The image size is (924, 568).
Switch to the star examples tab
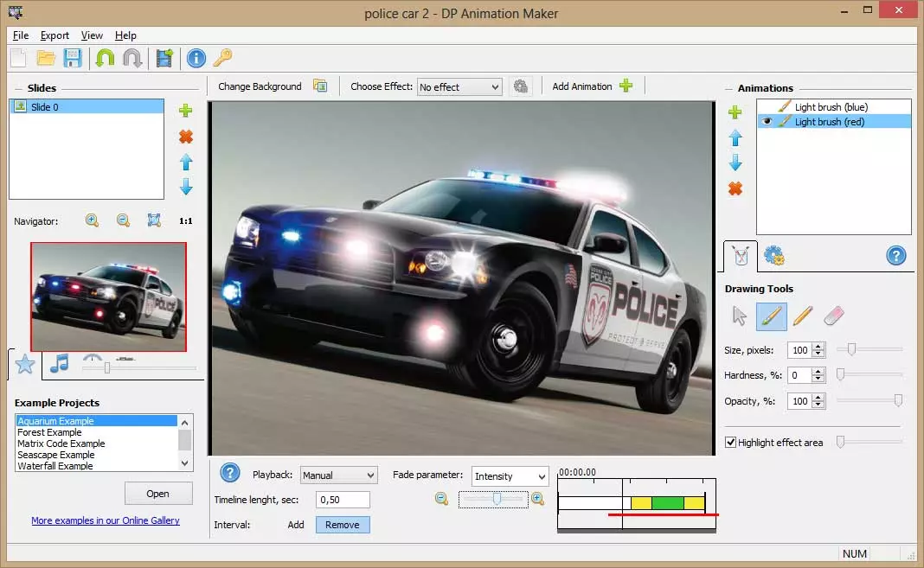tap(25, 364)
